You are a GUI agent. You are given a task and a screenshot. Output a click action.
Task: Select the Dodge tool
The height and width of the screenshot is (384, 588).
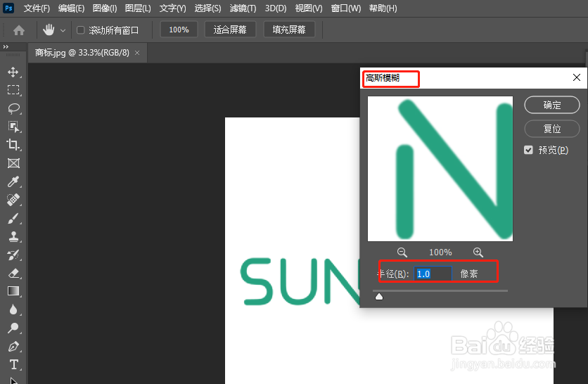pyautogui.click(x=13, y=328)
